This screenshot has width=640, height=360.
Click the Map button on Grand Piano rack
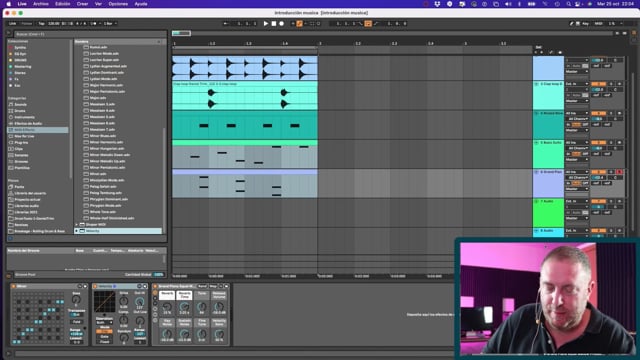coord(213,286)
